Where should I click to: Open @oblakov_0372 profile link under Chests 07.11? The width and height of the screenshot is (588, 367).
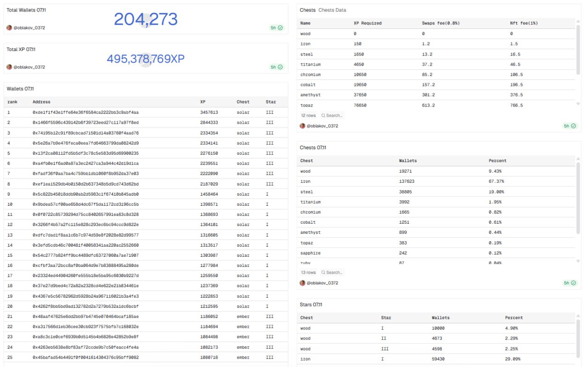322,283
